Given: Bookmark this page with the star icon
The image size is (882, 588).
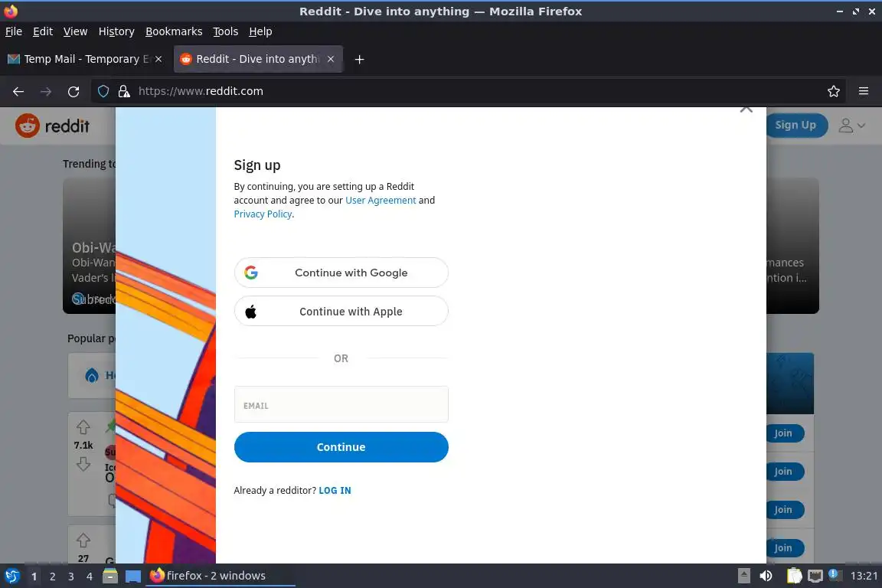Looking at the screenshot, I should click(x=834, y=91).
